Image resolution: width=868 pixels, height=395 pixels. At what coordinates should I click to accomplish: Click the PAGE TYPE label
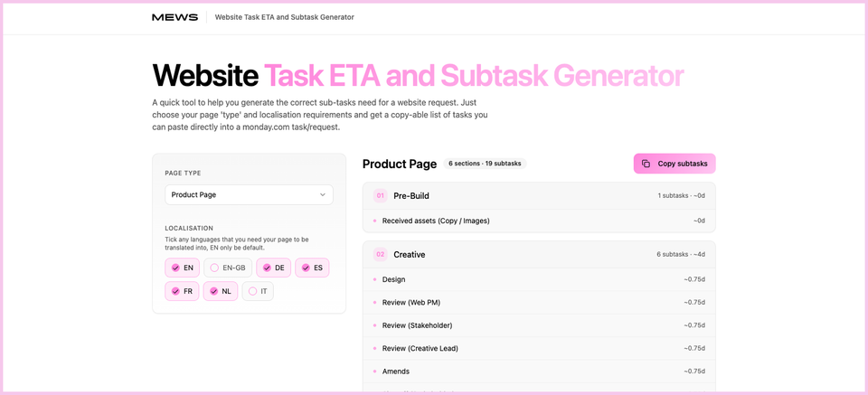[183, 174]
